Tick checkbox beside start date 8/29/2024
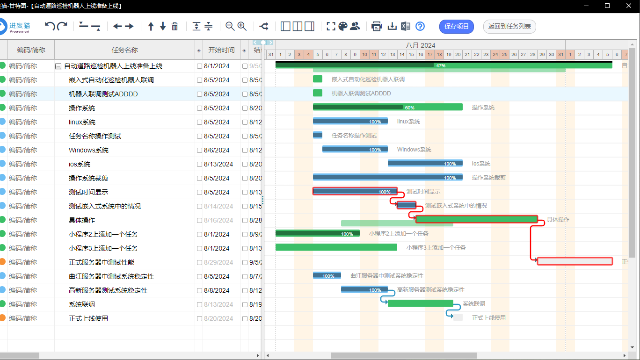The height and width of the screenshot is (360, 640). pyautogui.click(x=200, y=262)
